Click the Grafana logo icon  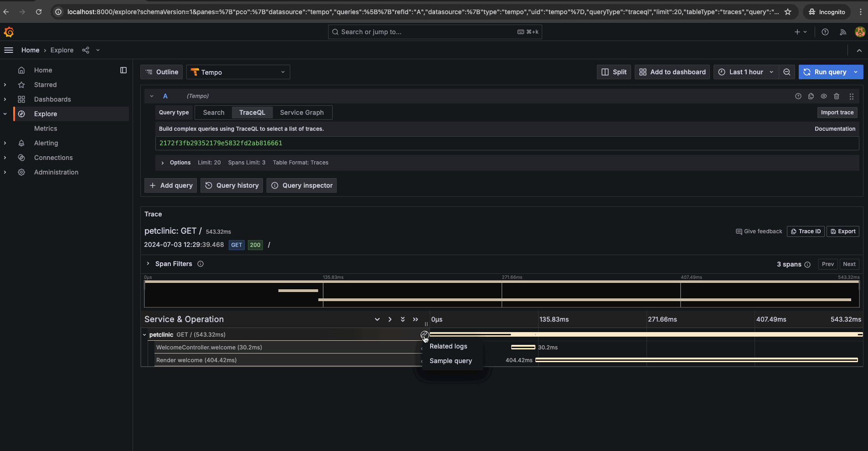(x=9, y=32)
